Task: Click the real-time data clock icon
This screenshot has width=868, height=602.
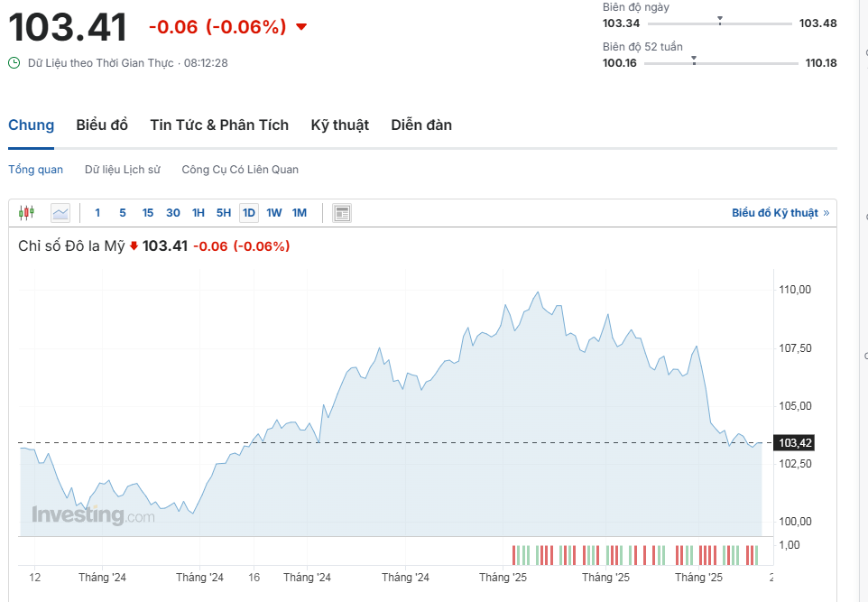Action: click(14, 63)
